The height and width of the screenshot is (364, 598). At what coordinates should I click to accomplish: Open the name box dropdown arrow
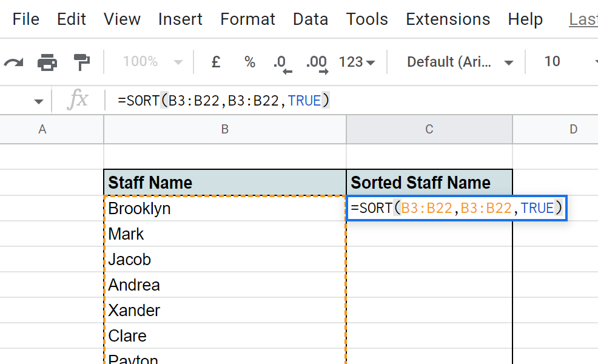39,101
